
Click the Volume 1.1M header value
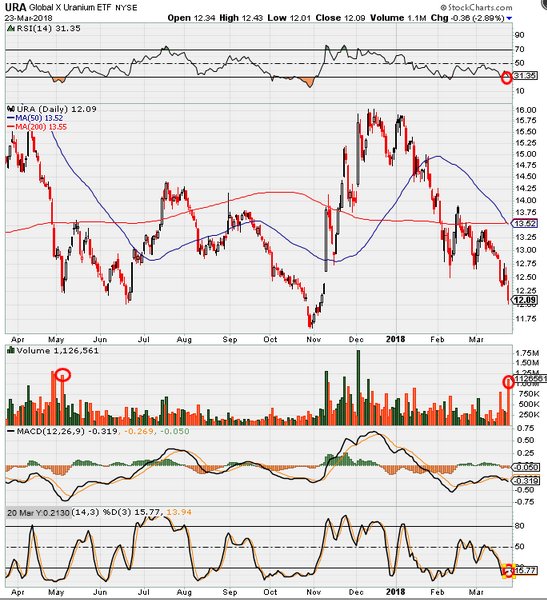[398, 18]
